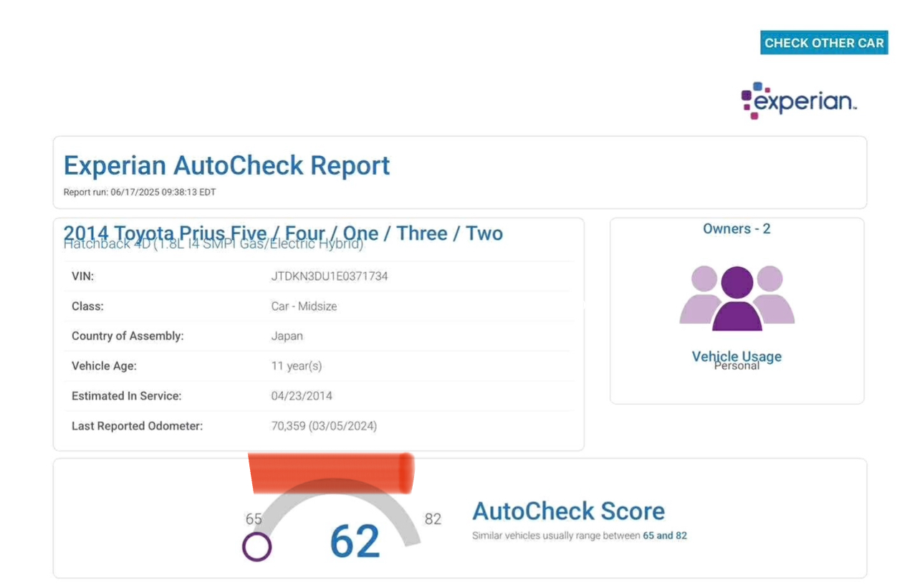Click the Estimated In Service: label
The height and width of the screenshot is (588, 920).
[x=127, y=396]
